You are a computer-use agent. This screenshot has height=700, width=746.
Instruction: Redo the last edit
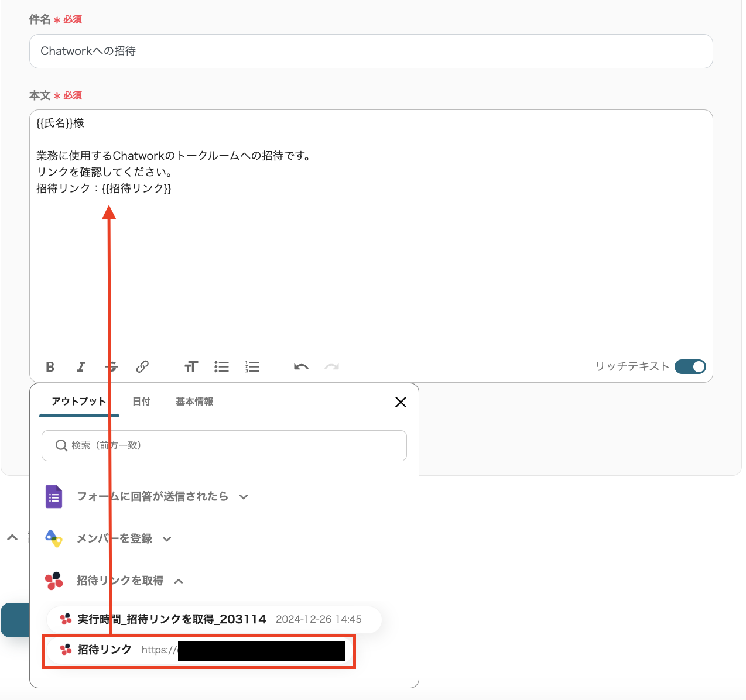(331, 367)
